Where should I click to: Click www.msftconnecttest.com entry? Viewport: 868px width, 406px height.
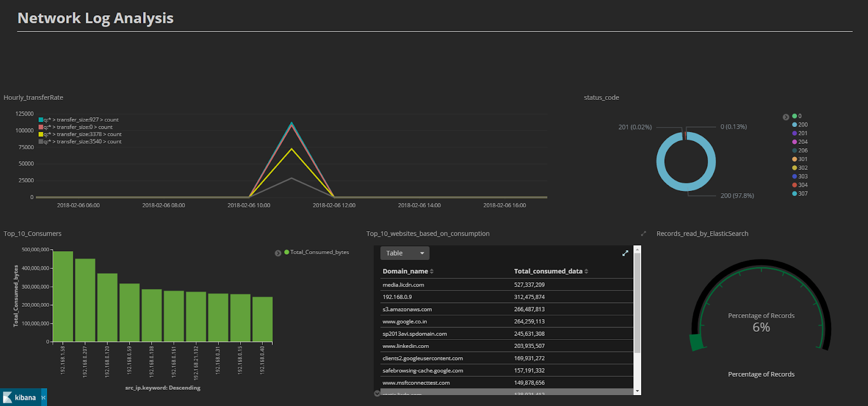(416, 383)
